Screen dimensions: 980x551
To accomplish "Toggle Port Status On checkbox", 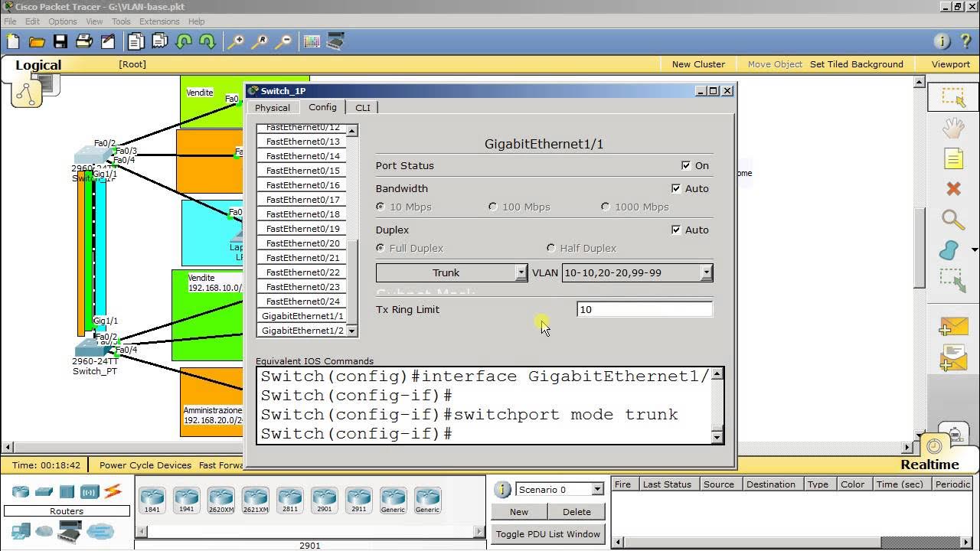I will coord(686,165).
